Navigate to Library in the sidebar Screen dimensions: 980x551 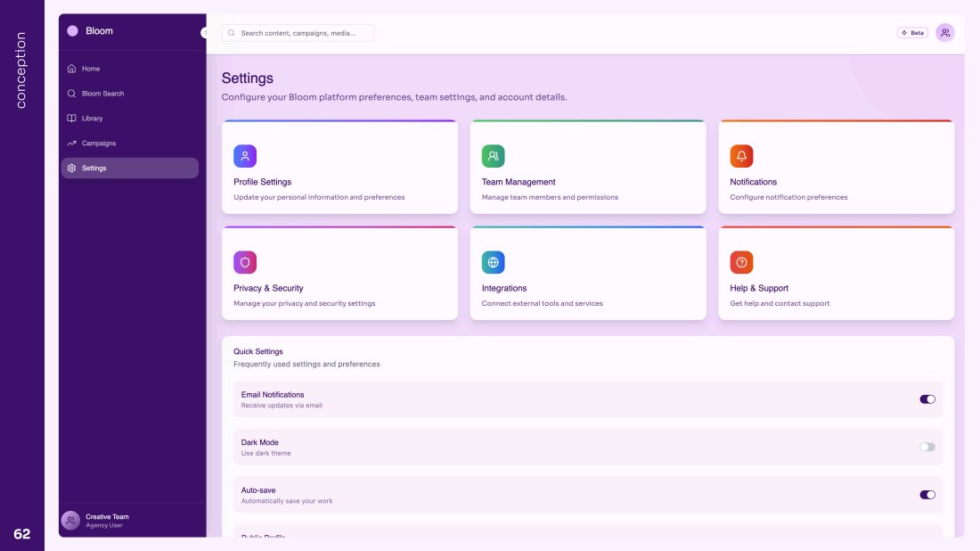point(92,119)
